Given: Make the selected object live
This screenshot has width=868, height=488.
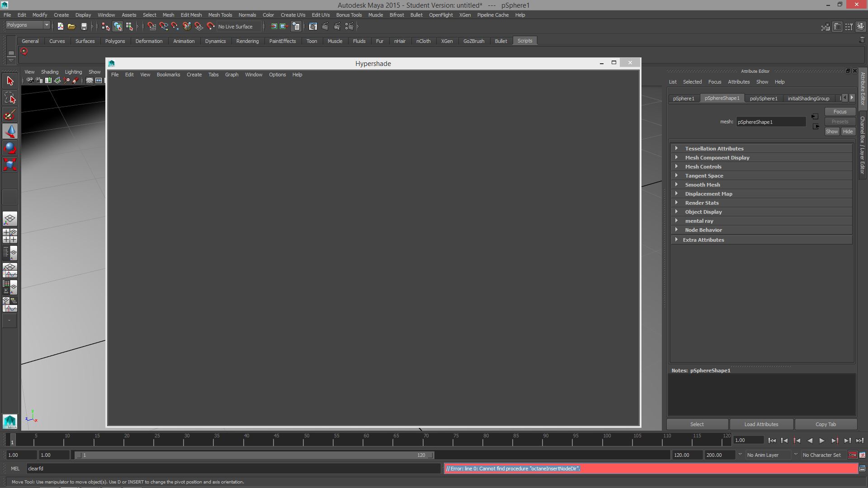Looking at the screenshot, I should tap(211, 27).
